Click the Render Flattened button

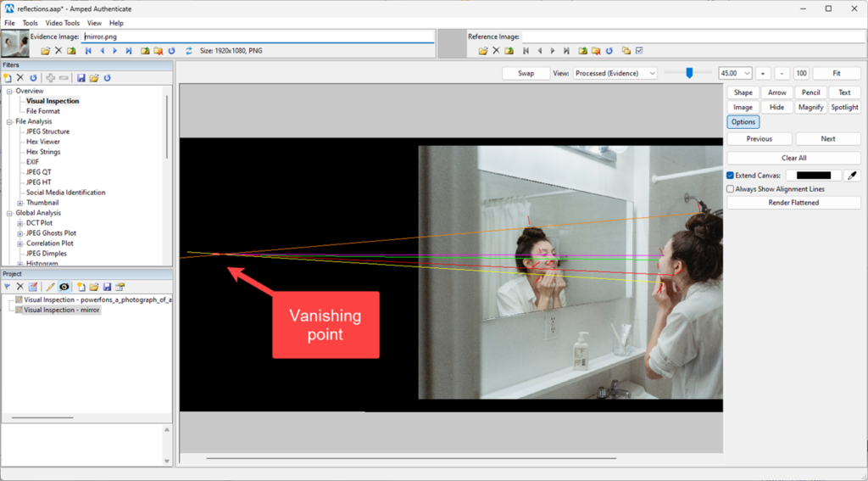[x=793, y=203]
